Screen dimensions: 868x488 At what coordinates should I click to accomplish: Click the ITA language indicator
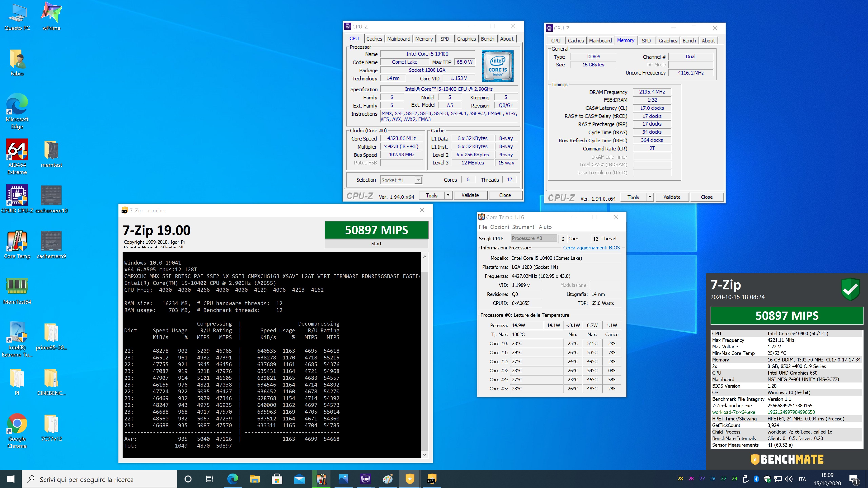pos(802,479)
